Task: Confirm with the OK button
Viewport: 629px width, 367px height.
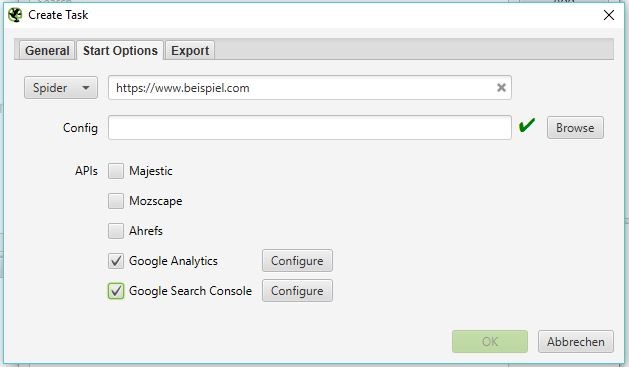Action: 490,342
